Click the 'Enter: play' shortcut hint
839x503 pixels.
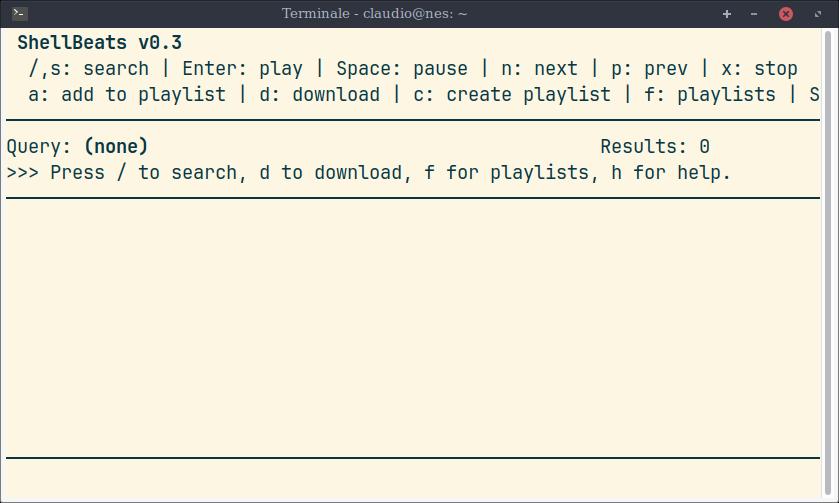click(242, 69)
